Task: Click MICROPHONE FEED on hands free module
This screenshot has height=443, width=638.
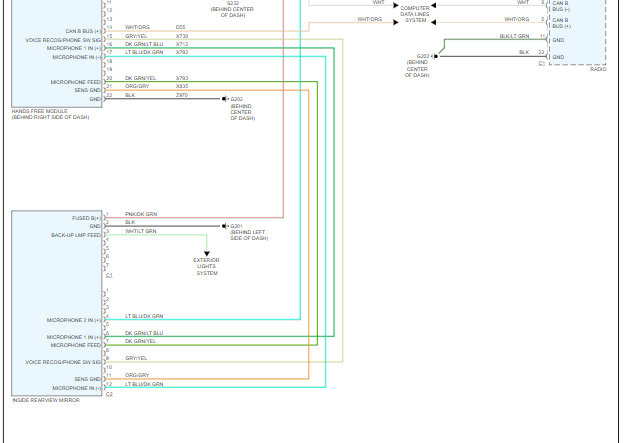Action: point(76,82)
